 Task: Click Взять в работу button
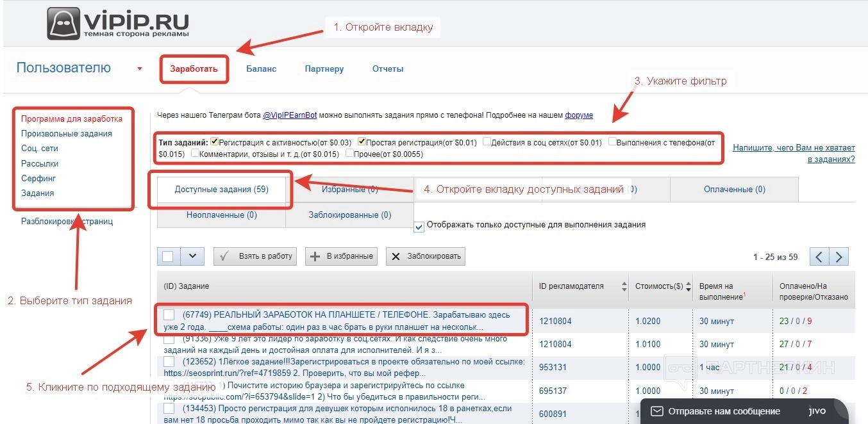(x=255, y=256)
